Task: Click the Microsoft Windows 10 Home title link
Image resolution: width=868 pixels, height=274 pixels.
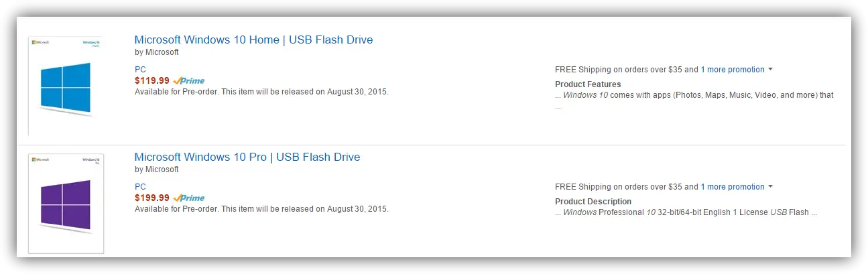Action: coord(253,40)
